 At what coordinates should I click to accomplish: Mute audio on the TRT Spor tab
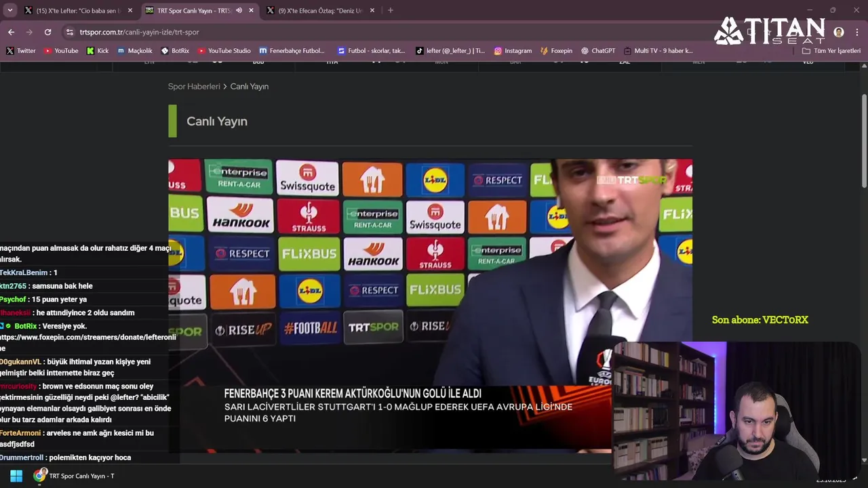(239, 10)
